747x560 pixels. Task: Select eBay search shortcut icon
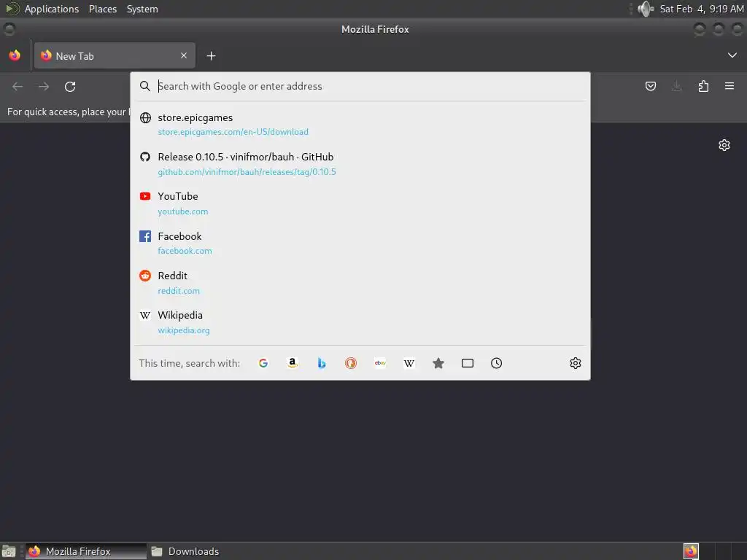pyautogui.click(x=380, y=363)
